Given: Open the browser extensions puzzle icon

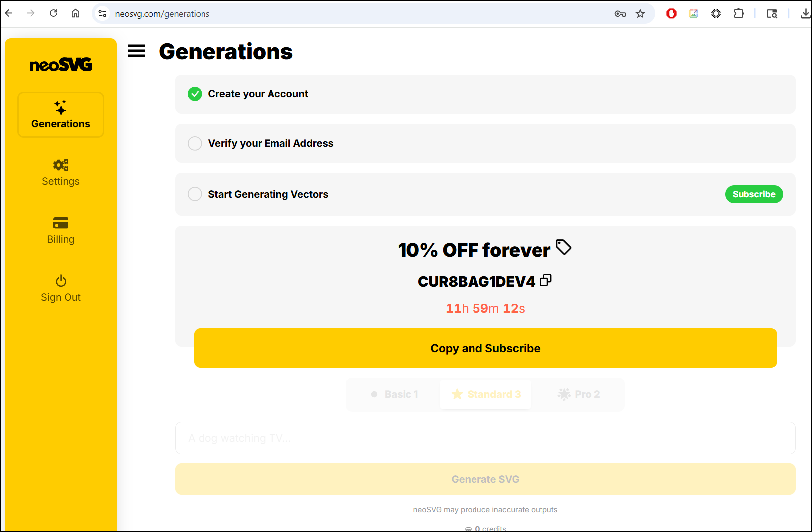Looking at the screenshot, I should point(739,14).
